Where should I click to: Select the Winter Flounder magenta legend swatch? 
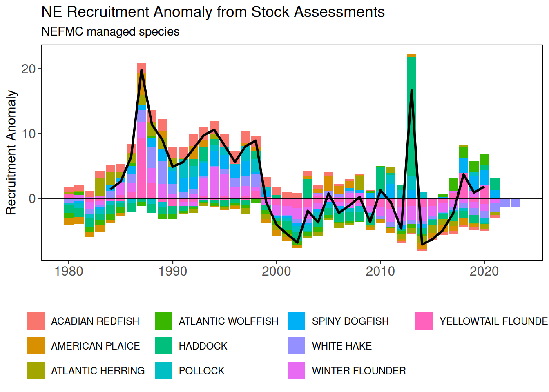pos(297,371)
